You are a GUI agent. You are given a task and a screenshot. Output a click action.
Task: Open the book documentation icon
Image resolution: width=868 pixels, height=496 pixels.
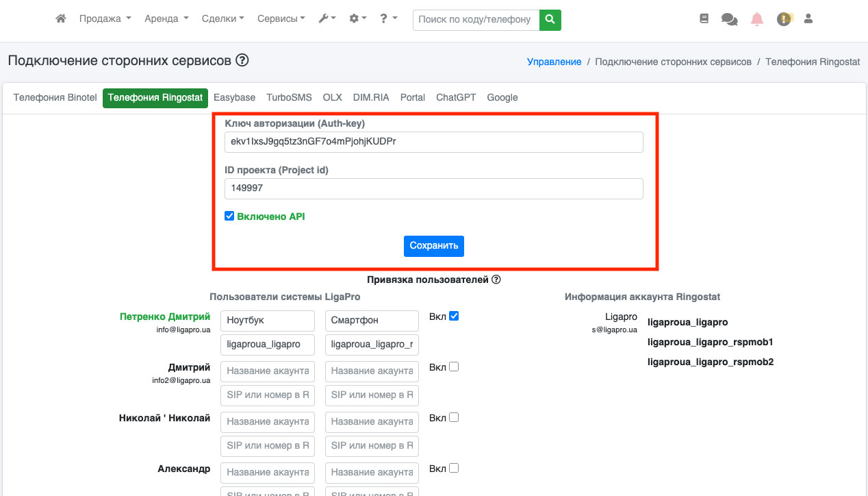704,19
